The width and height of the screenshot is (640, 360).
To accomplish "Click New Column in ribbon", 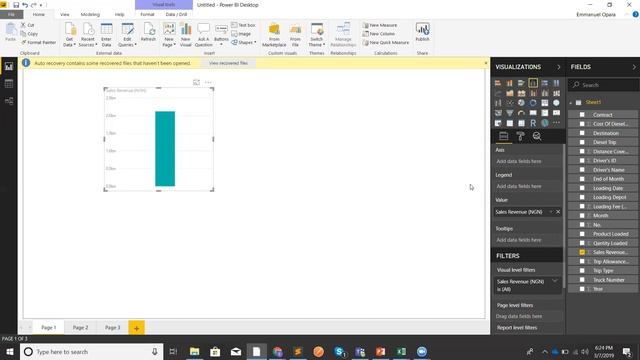I will point(378,34).
